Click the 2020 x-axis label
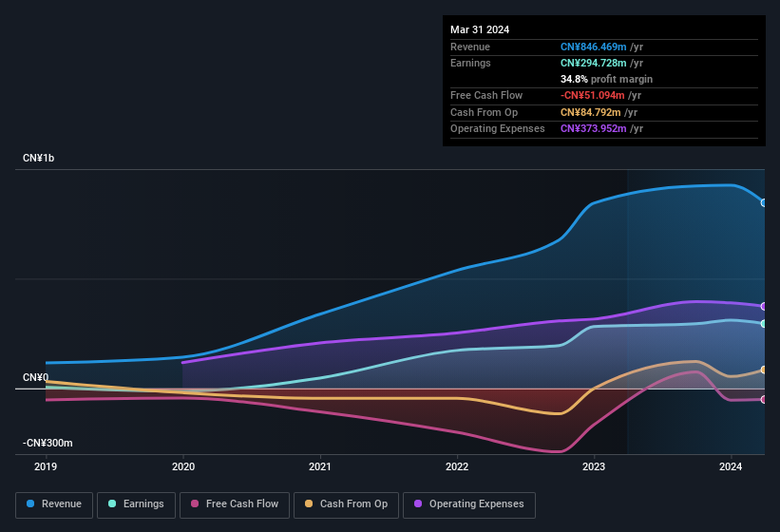 183,466
